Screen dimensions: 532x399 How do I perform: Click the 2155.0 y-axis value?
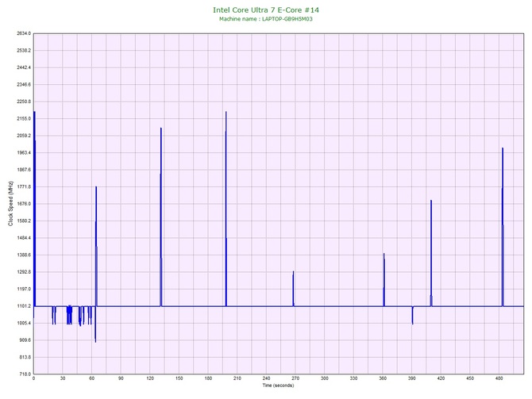[x=24, y=119]
